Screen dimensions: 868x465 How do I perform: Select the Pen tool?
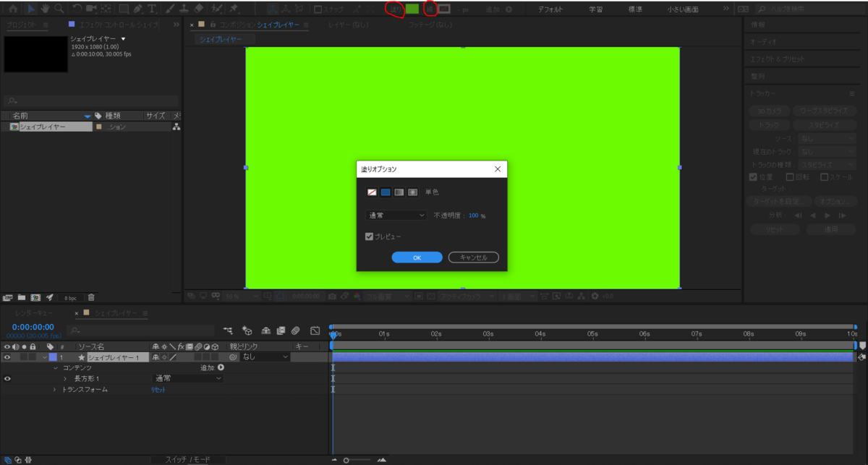coord(138,9)
